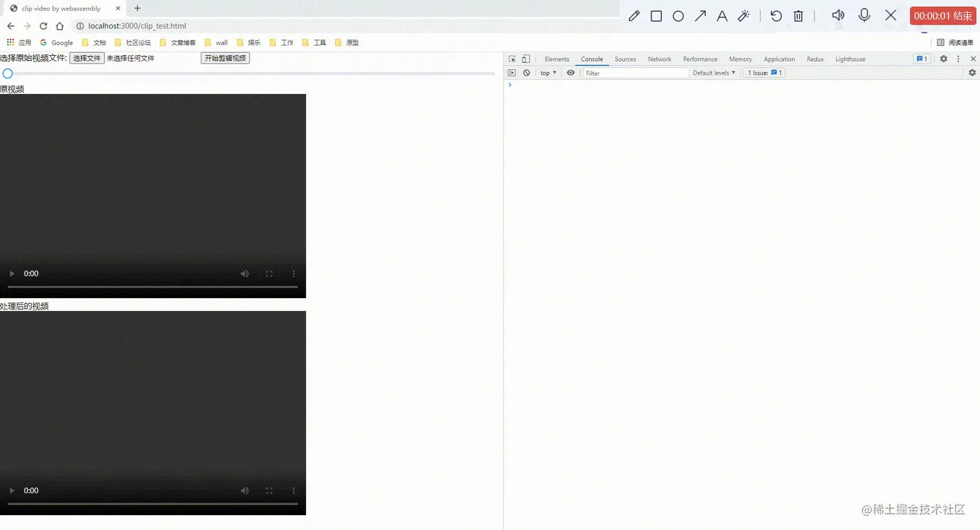Open the processed video's more options menu

tap(294, 490)
